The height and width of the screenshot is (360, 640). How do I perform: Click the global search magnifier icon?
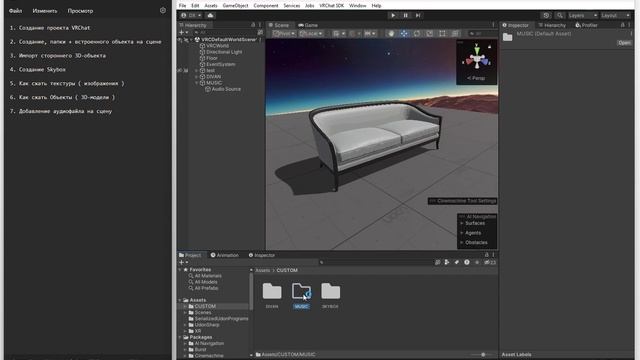click(560, 15)
